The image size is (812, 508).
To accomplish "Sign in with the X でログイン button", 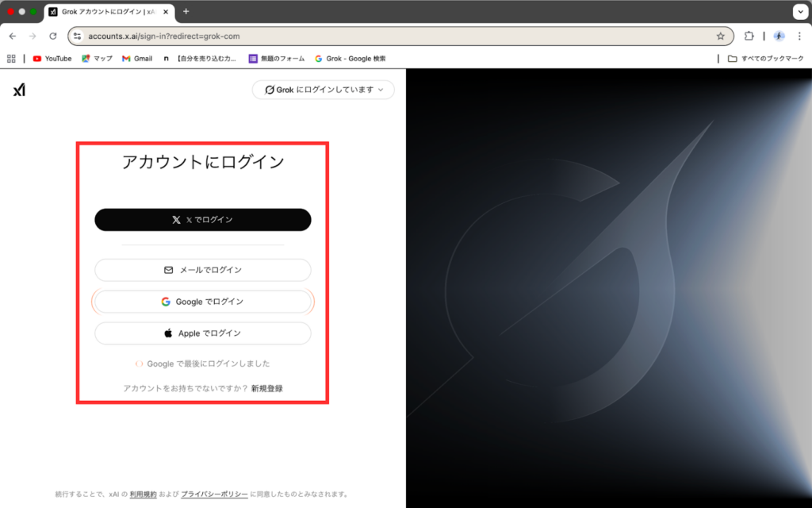I will pos(202,220).
